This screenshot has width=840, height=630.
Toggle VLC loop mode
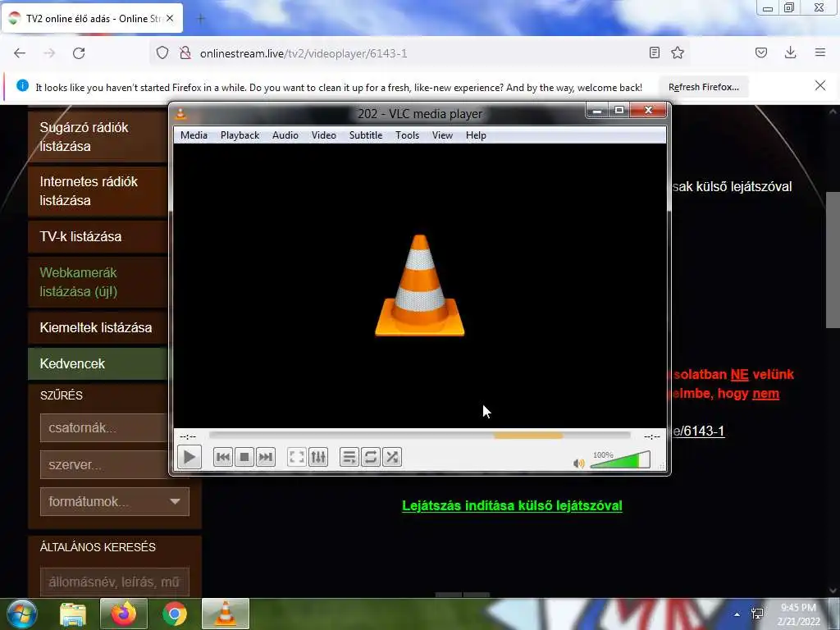[x=371, y=457]
